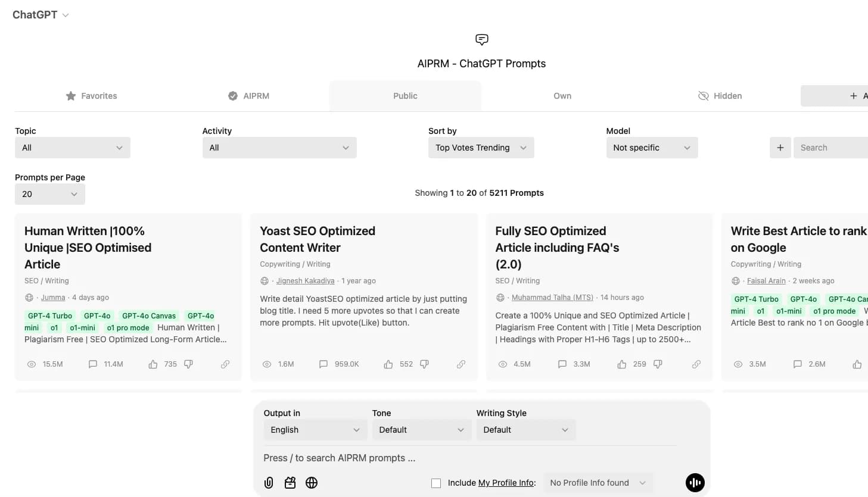This screenshot has height=497, width=868.
Task: Start voice mode with the black waveform button
Action: 695,483
